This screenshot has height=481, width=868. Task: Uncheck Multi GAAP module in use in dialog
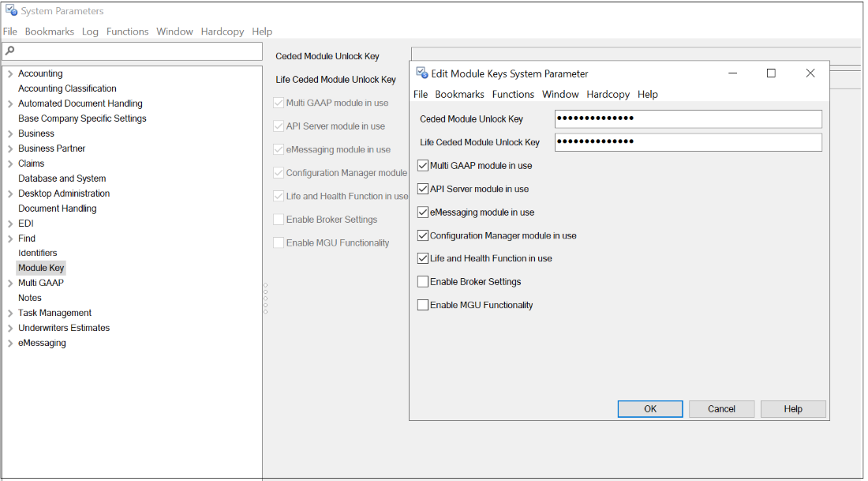[x=423, y=166]
